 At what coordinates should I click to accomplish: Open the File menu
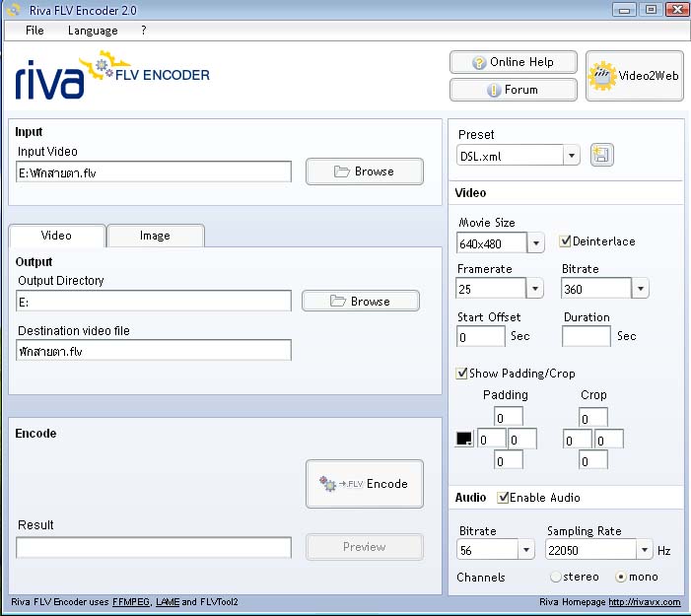click(35, 31)
